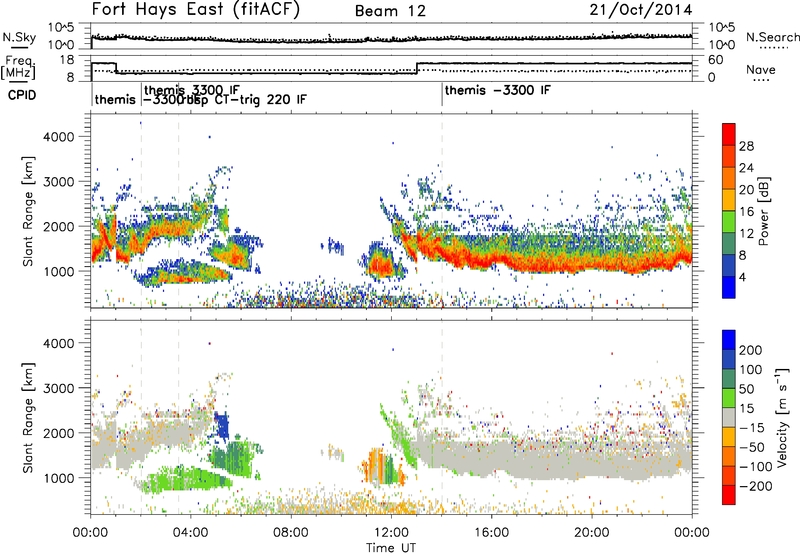Screen dimensions: 800x554
Task: Click the '16' tick label on power colorbar
Action: click(746, 212)
